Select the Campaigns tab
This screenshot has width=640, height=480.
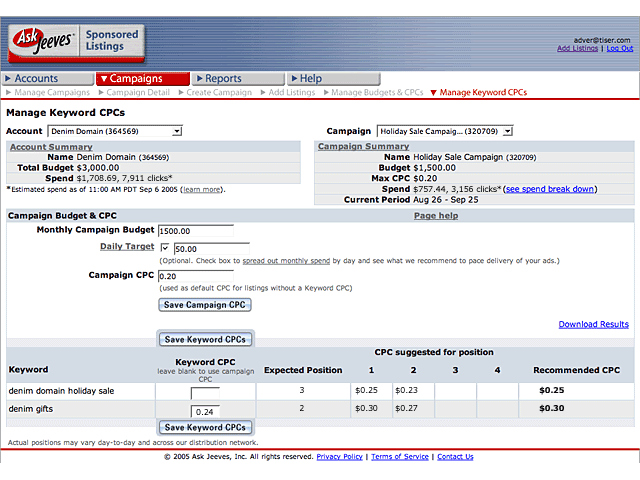point(143,78)
